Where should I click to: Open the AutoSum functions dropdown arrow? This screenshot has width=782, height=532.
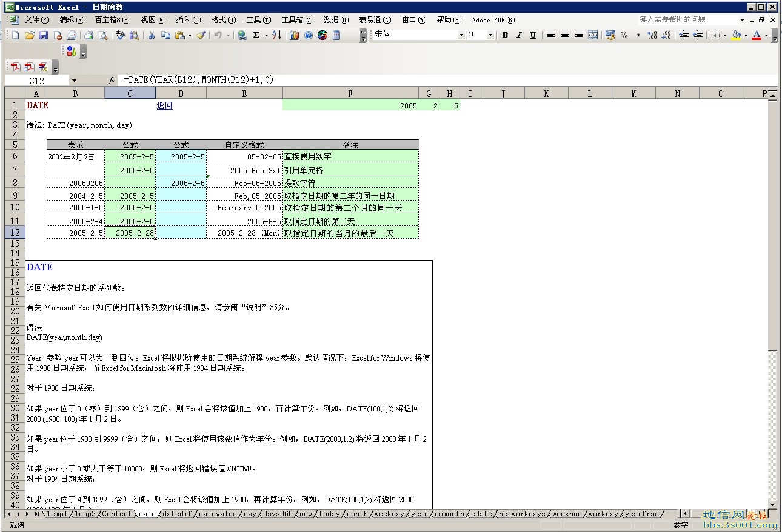265,35
